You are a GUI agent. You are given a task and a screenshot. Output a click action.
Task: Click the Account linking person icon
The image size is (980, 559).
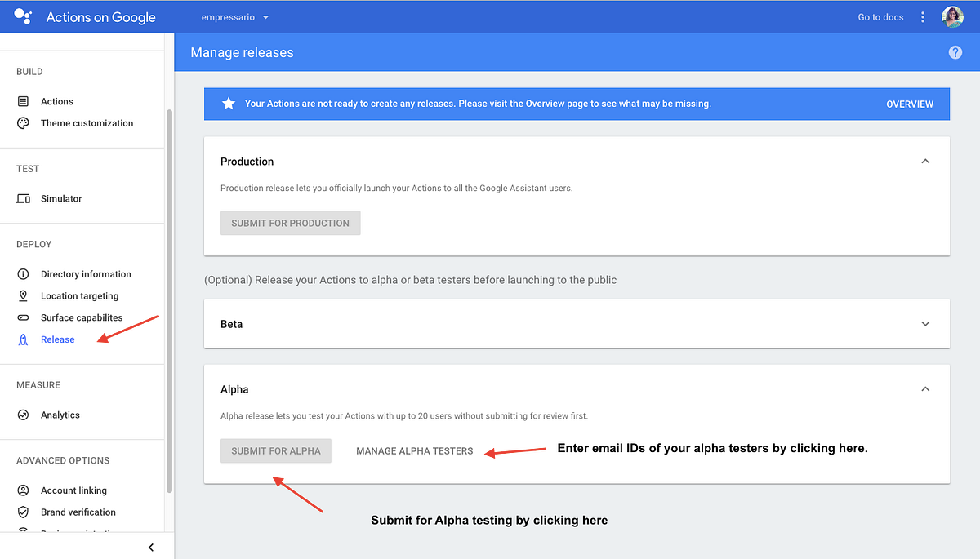tap(24, 490)
